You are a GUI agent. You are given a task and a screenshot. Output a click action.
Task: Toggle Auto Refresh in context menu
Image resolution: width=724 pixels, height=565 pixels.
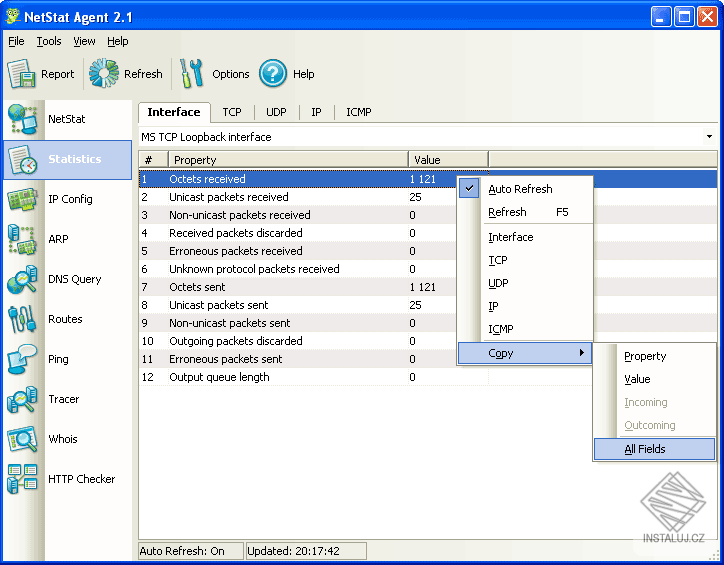tap(520, 189)
